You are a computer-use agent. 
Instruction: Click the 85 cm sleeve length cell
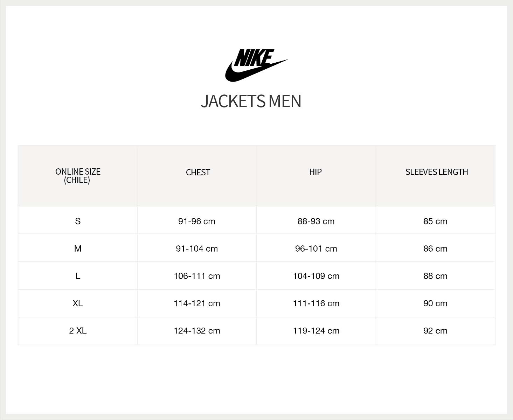coord(435,221)
